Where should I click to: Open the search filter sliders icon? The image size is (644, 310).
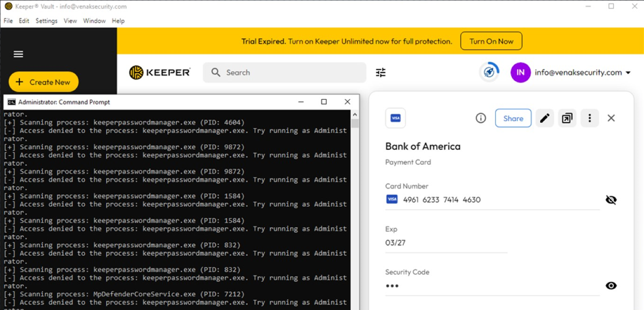click(x=381, y=73)
